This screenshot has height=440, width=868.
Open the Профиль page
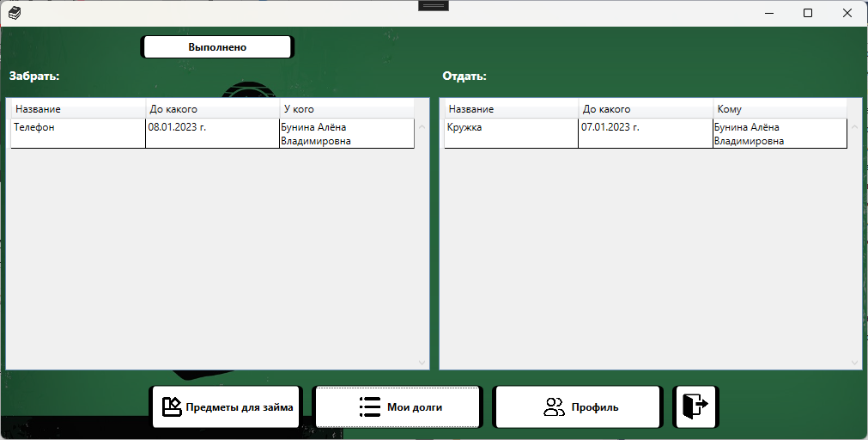click(577, 407)
